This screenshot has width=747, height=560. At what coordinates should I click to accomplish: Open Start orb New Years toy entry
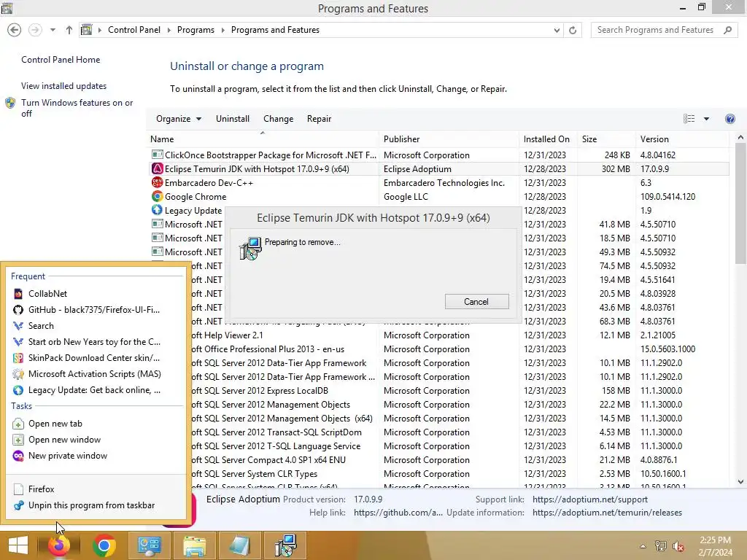96,342
